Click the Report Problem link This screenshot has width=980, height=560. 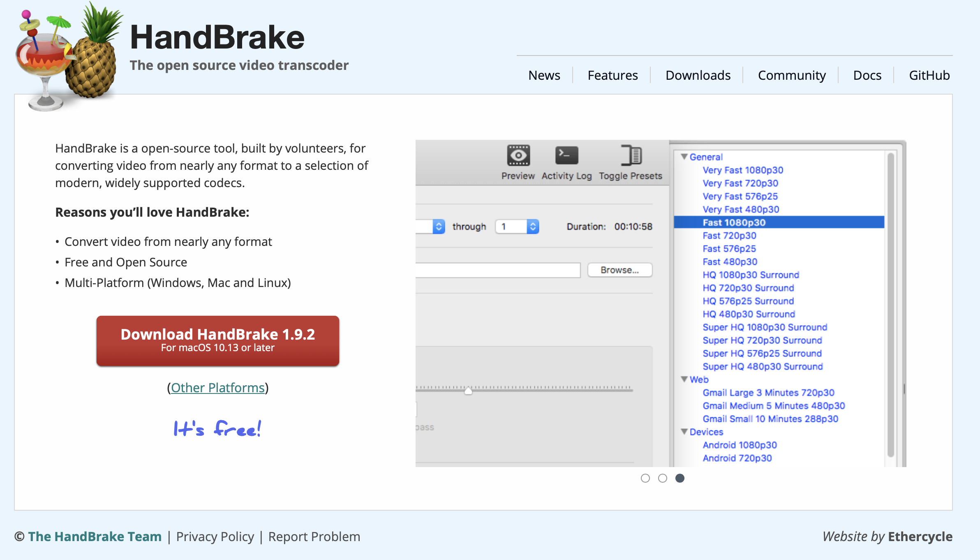click(314, 537)
